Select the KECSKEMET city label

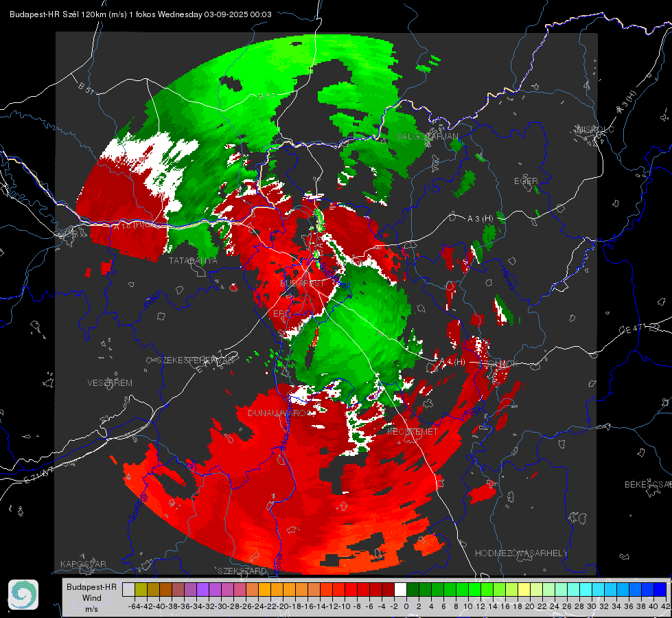(413, 432)
